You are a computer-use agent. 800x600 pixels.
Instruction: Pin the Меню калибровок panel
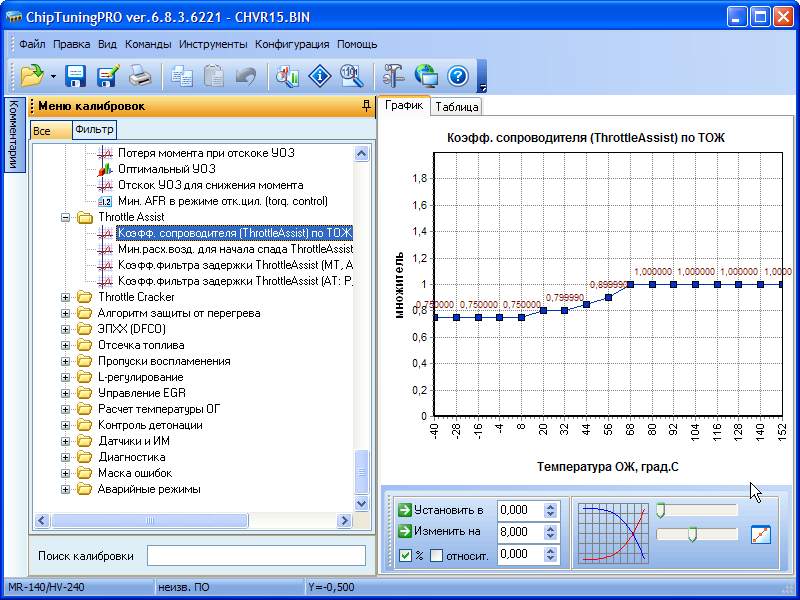pos(366,106)
